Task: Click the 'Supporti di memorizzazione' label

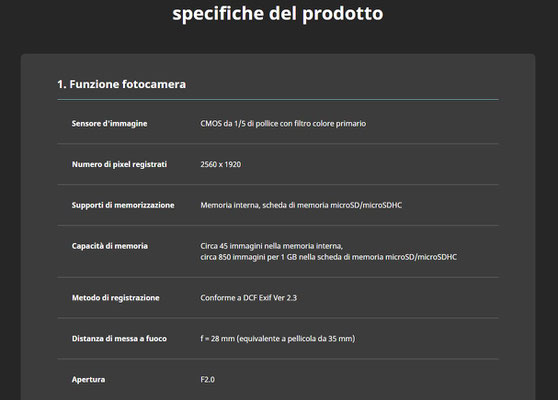Action: click(123, 205)
